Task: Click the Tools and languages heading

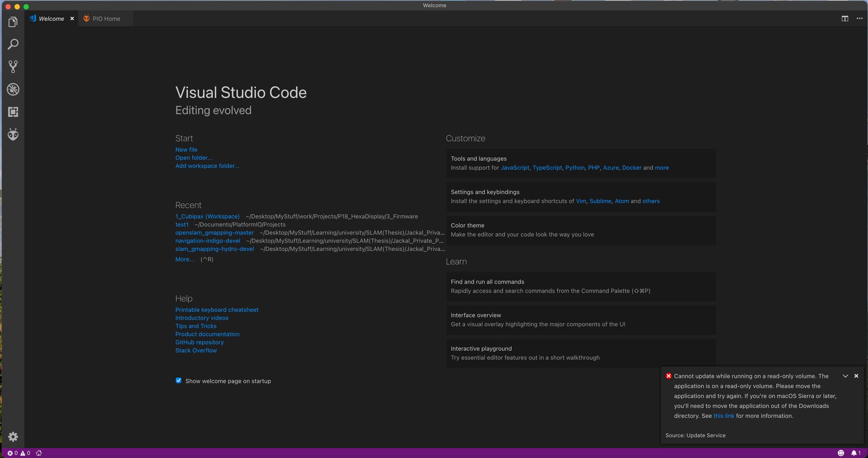Action: pos(478,158)
